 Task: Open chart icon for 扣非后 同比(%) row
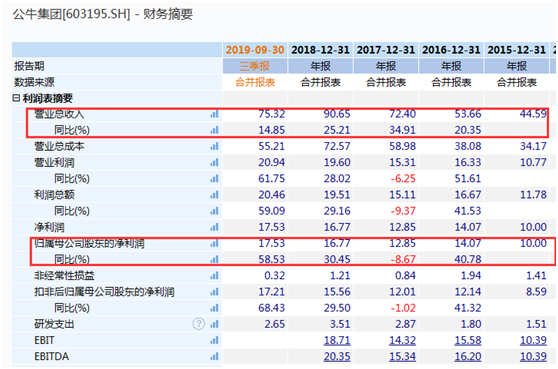[x=214, y=308]
